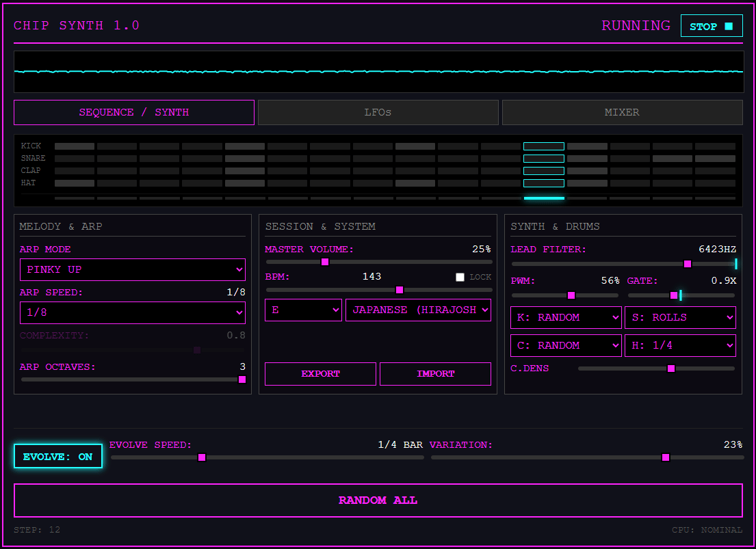The image size is (756, 549).
Task: Click the waveform oscilloscope display
Action: pyautogui.click(x=378, y=72)
